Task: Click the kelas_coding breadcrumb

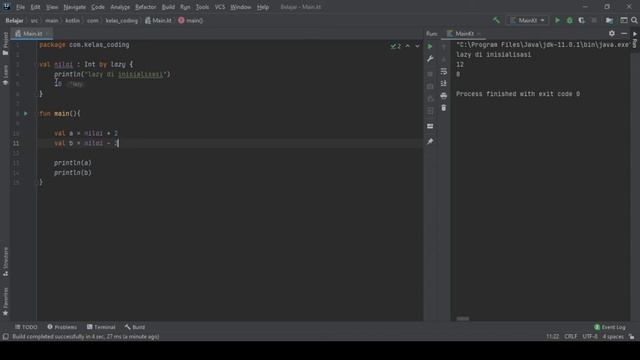Action: [x=122, y=20]
